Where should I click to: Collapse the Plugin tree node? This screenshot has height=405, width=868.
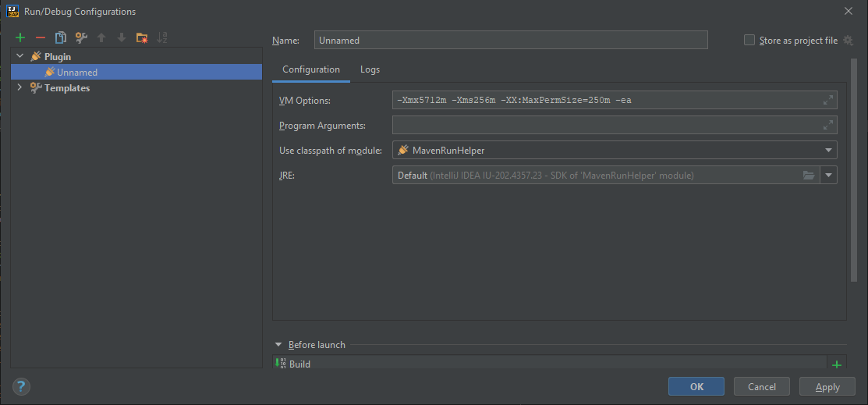pyautogui.click(x=20, y=56)
